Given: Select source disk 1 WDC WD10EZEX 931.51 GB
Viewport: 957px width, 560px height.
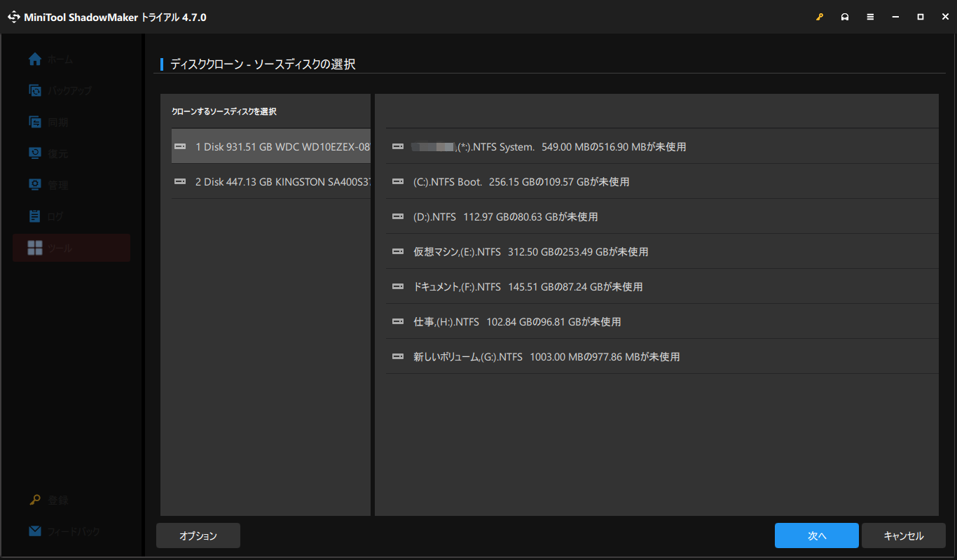Looking at the screenshot, I should click(271, 146).
